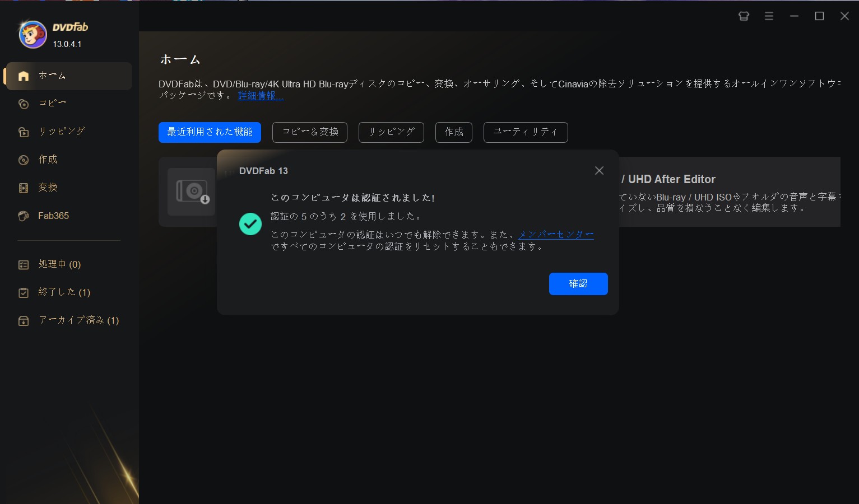Viewport: 859px width, 504px height.
Task: Click the version number 13.0.4.1
Action: coord(67,44)
